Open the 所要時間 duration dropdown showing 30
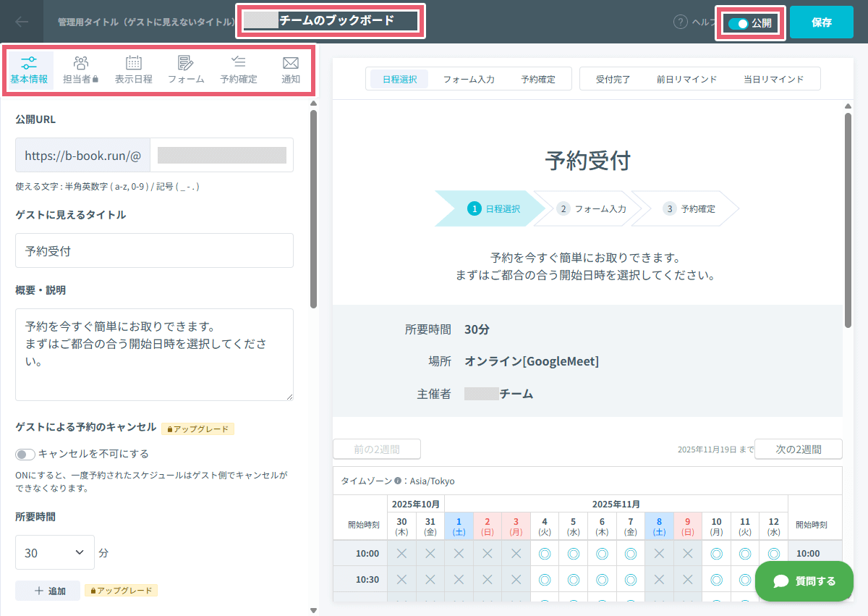Image resolution: width=868 pixels, height=616 pixels. (x=54, y=552)
